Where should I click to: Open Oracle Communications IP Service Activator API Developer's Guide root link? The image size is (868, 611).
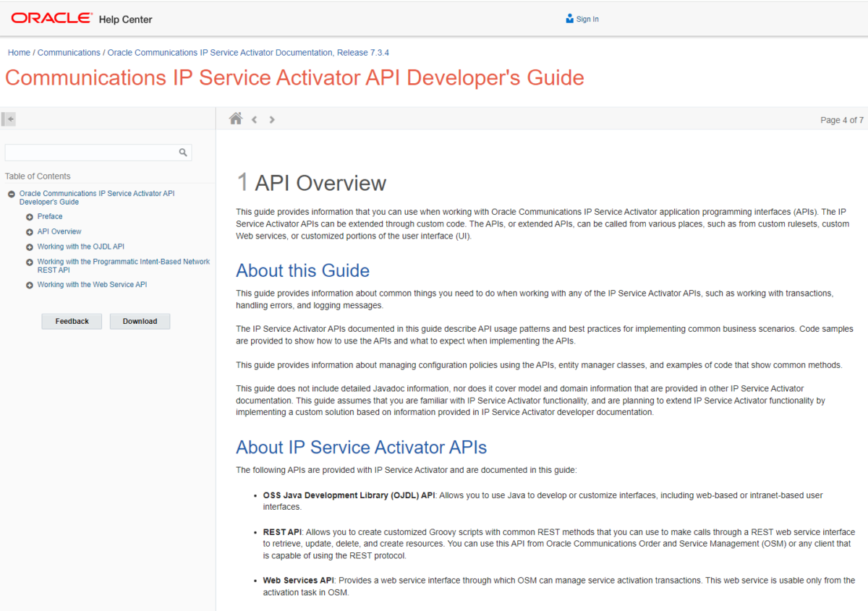coord(97,197)
